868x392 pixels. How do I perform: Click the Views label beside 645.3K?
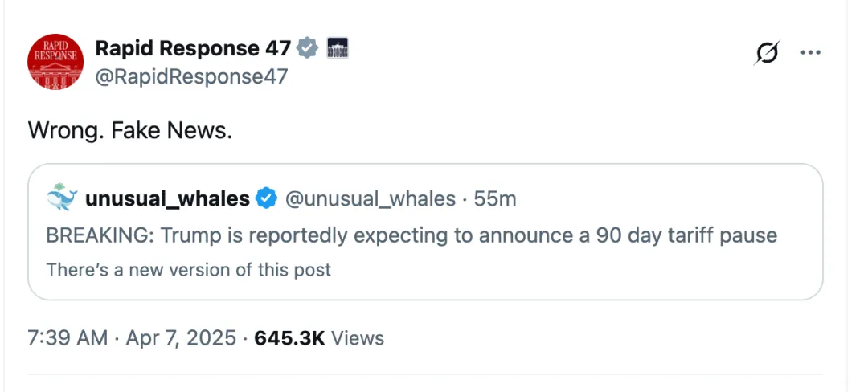pyautogui.click(x=357, y=338)
